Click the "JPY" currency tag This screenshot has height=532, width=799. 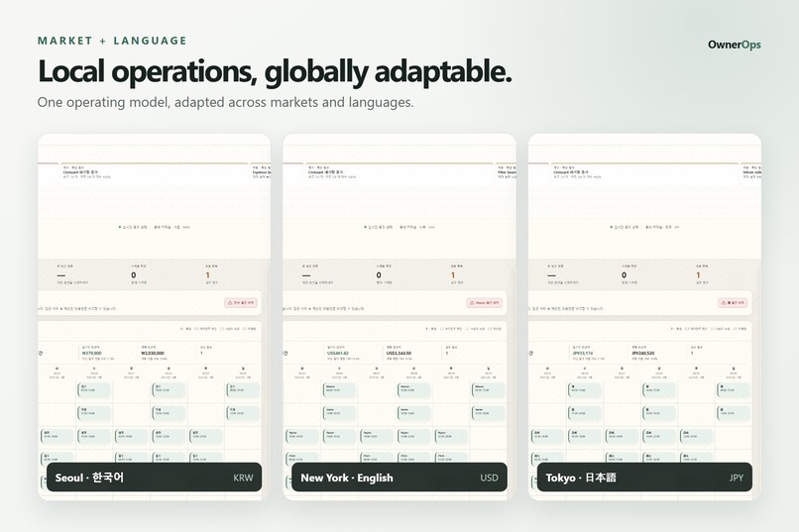point(736,479)
